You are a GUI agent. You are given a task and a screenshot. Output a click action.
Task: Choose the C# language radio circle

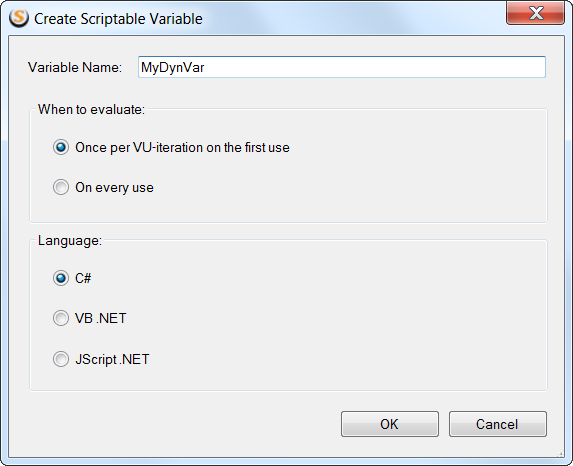coord(61,278)
